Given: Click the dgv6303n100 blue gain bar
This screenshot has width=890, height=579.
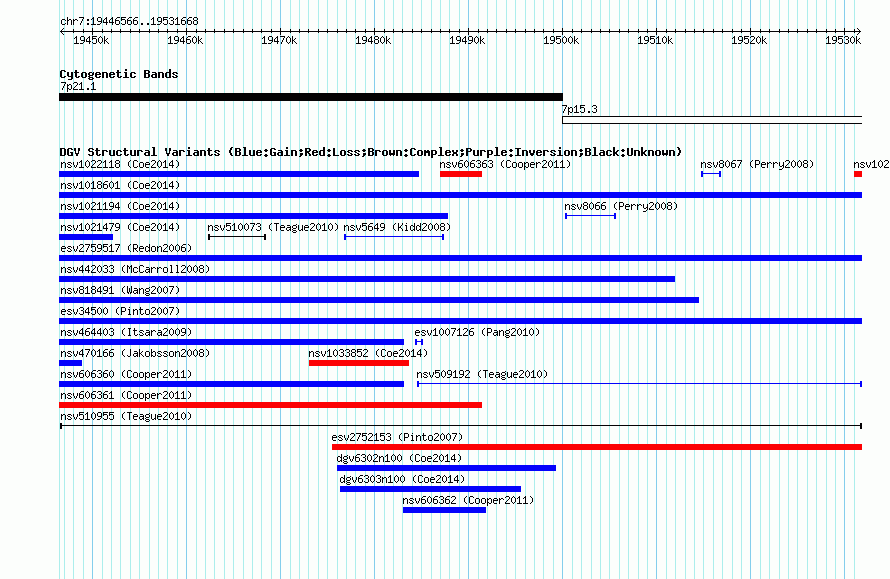Looking at the screenshot, I should 430,489.
